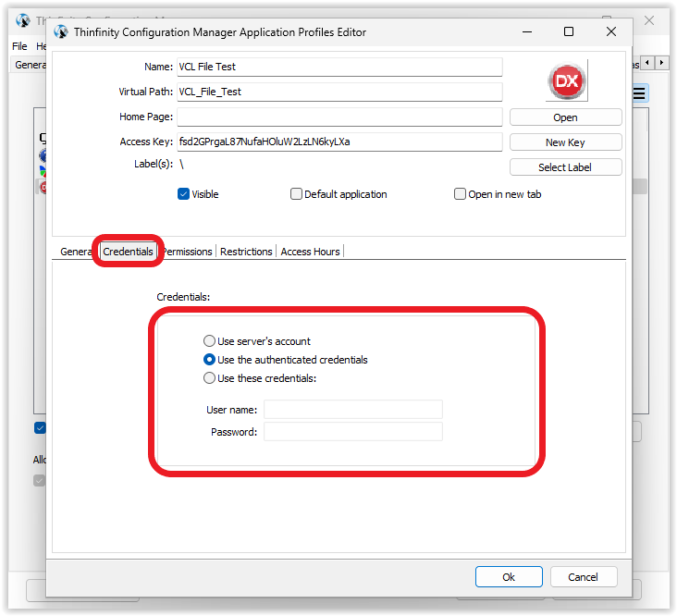
Task: Open the File menu in background window
Action: pyautogui.click(x=19, y=46)
